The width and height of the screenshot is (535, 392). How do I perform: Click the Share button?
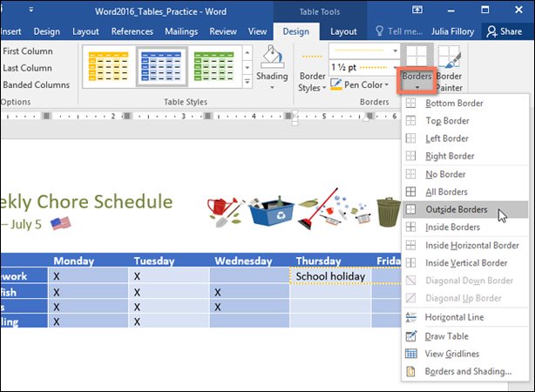tap(505, 31)
